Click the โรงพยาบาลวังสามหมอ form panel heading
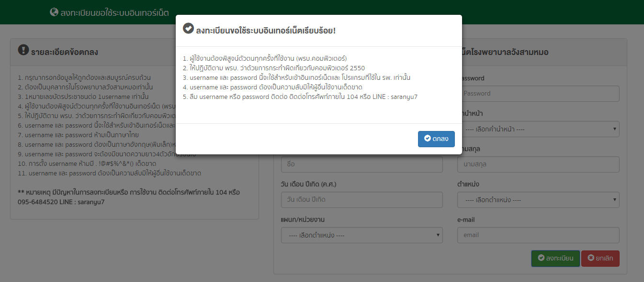Image resolution: width=644 pixels, height=282 pixels. 505,52
